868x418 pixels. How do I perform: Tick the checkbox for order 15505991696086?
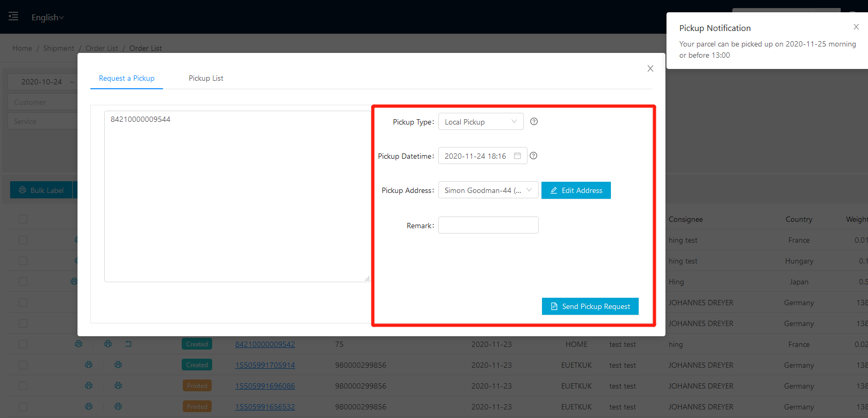click(x=23, y=386)
